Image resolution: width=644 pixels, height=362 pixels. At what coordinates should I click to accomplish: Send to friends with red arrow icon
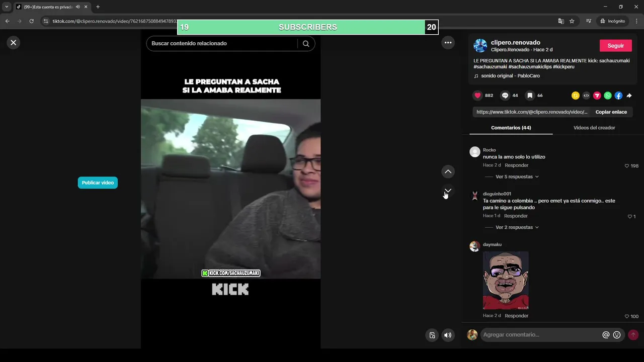tap(597, 96)
